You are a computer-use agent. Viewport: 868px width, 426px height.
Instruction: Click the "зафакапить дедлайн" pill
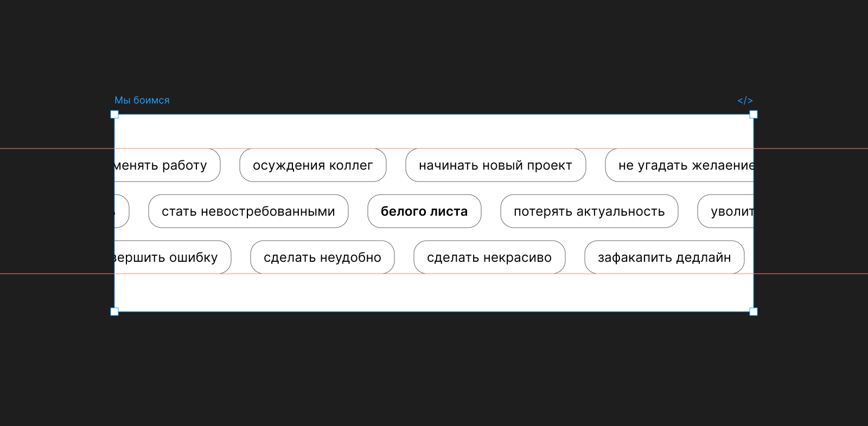pyautogui.click(x=664, y=257)
